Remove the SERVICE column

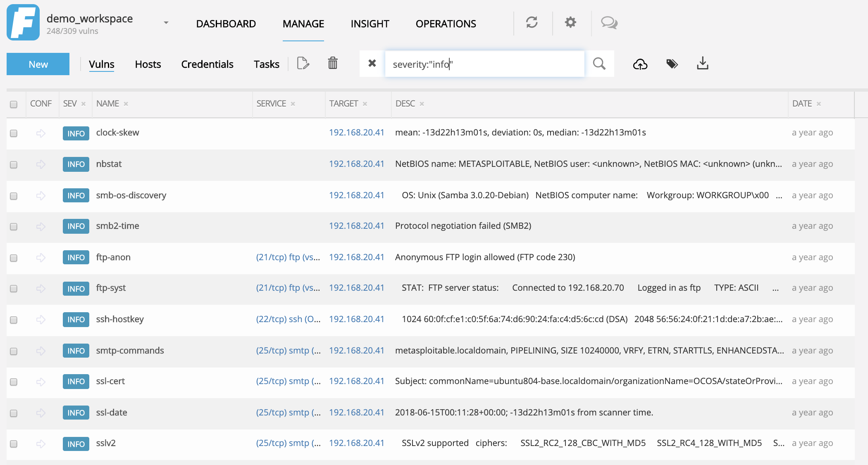click(293, 104)
